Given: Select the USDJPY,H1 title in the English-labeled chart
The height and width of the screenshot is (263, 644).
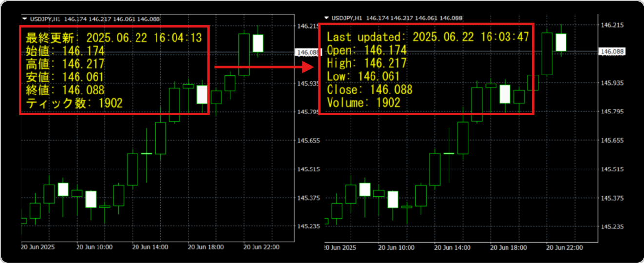Looking at the screenshot, I should (x=347, y=18).
